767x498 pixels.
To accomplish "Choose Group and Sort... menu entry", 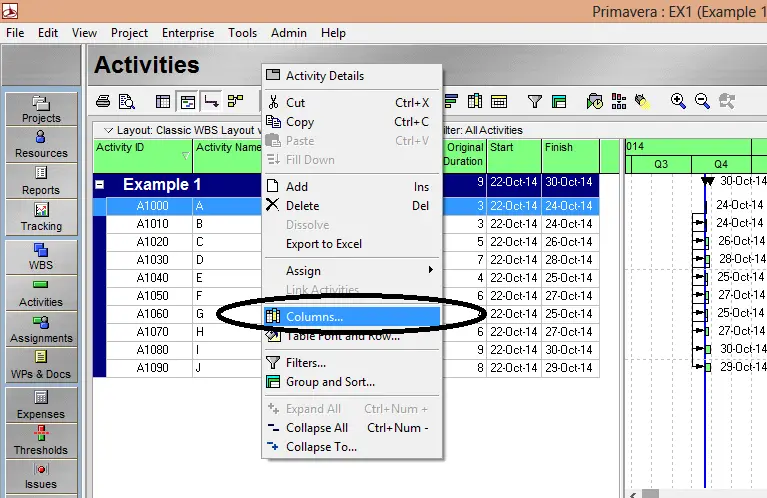I will click(352, 382).
